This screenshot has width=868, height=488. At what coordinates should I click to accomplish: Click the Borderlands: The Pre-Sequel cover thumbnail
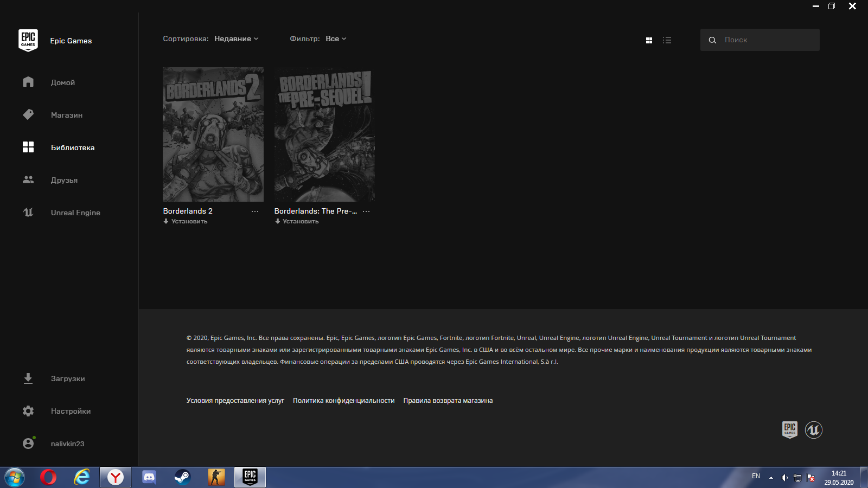324,134
